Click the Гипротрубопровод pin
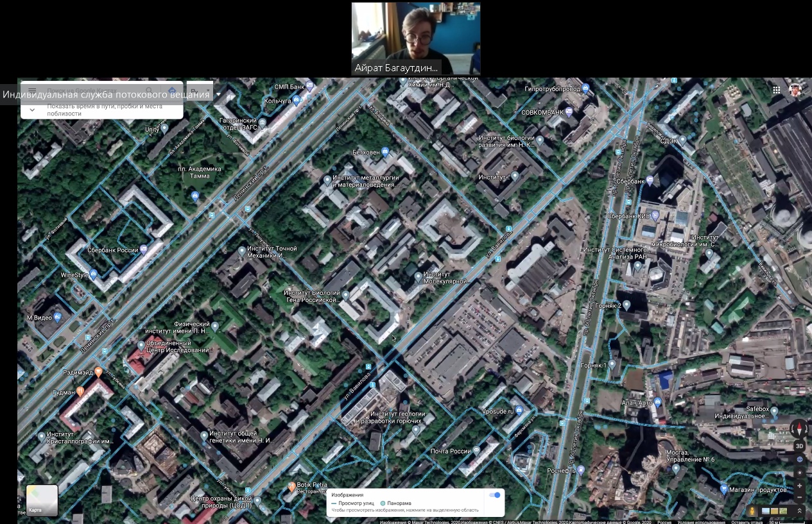This screenshot has height=524, width=812. tap(585, 89)
